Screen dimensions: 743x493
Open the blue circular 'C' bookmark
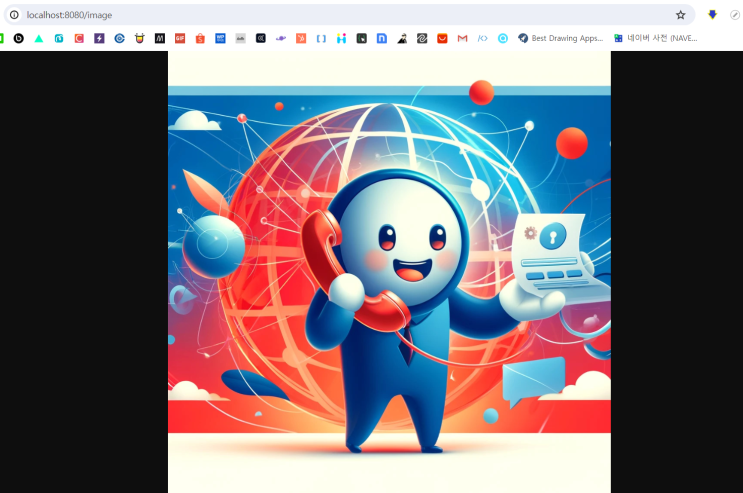[x=119, y=38]
